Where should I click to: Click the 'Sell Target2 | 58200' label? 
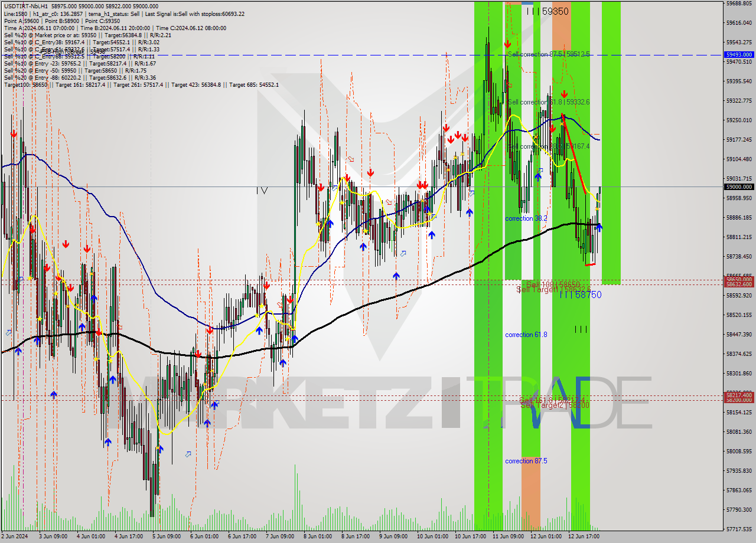[555, 405]
